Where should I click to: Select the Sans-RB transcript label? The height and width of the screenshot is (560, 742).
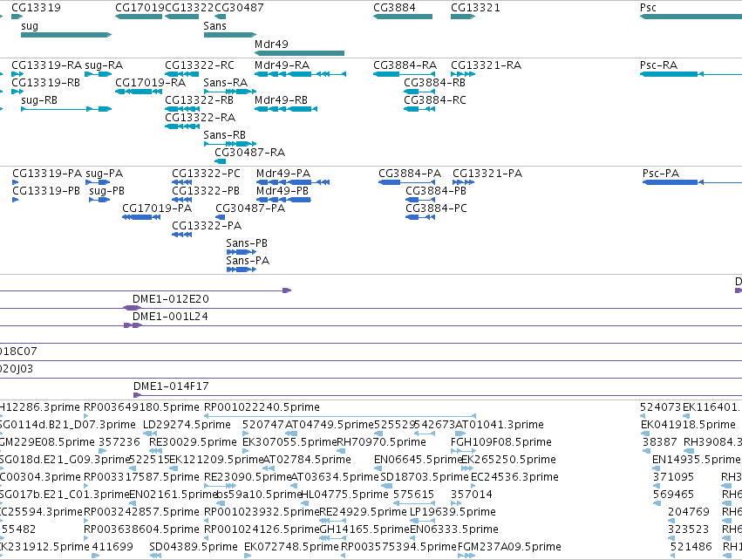[x=225, y=135]
